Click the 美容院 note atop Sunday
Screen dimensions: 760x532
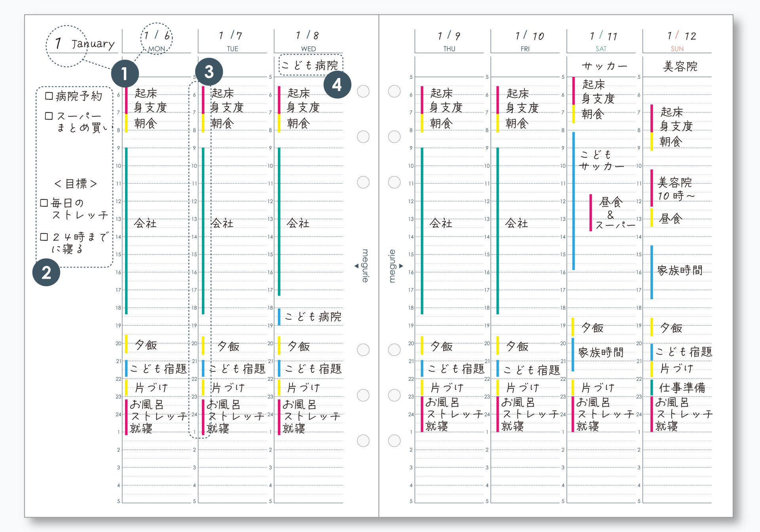coord(680,66)
